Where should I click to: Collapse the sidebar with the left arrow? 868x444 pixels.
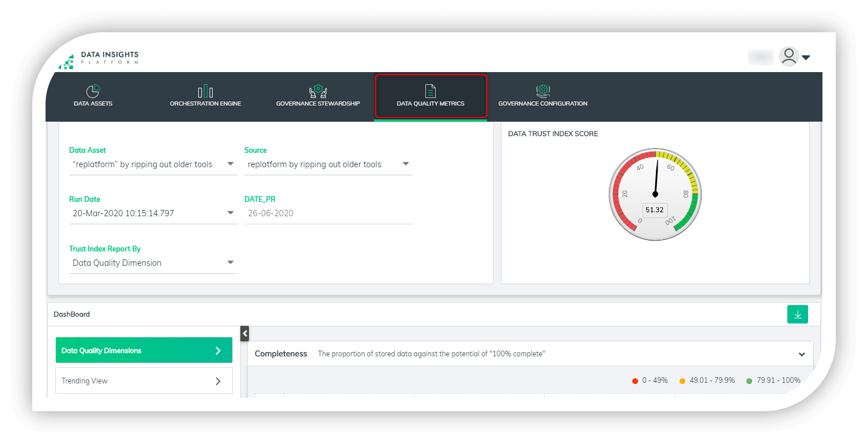coord(244,333)
